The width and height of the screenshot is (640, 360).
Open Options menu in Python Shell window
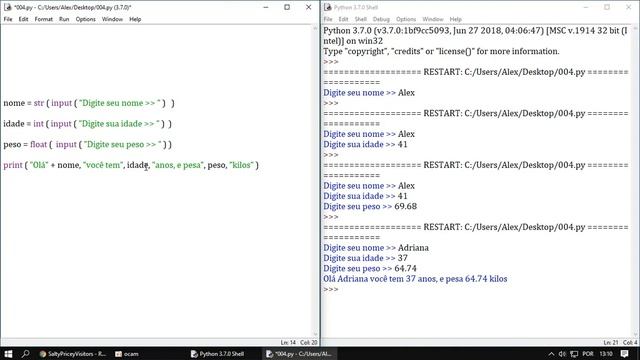(x=406, y=19)
